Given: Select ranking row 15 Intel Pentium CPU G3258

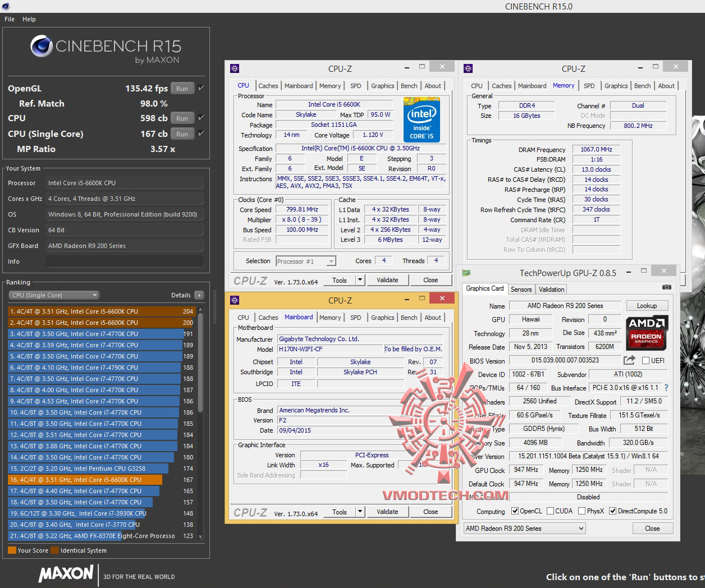Looking at the screenshot, I should pos(102,468).
